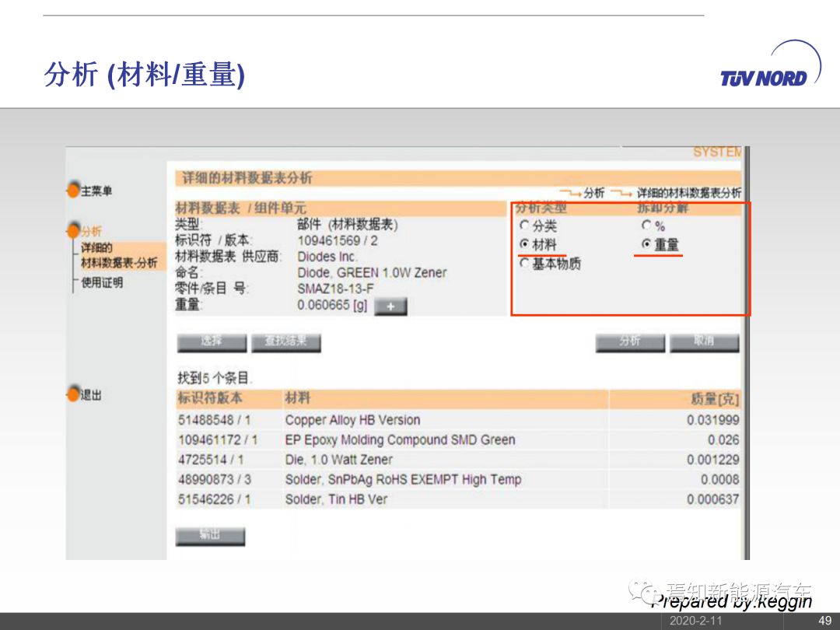
Task: Click the 输出 export button
Action: pyautogui.click(x=210, y=536)
